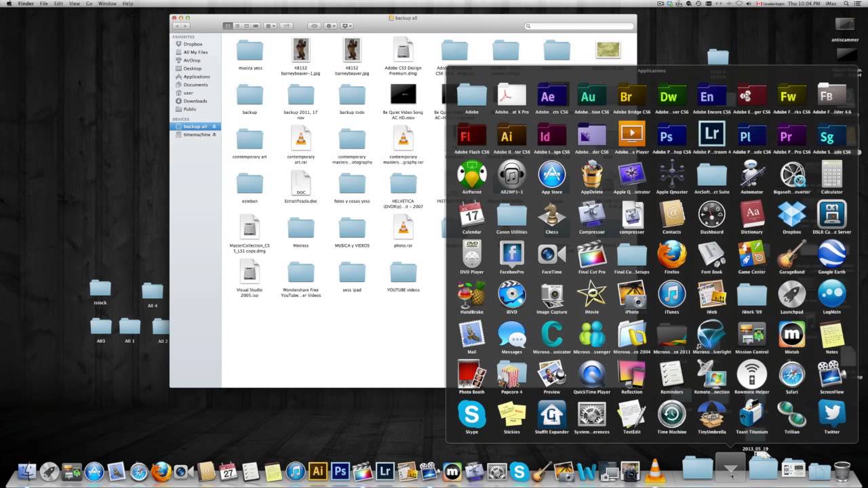Open the action gear menu

331,26
